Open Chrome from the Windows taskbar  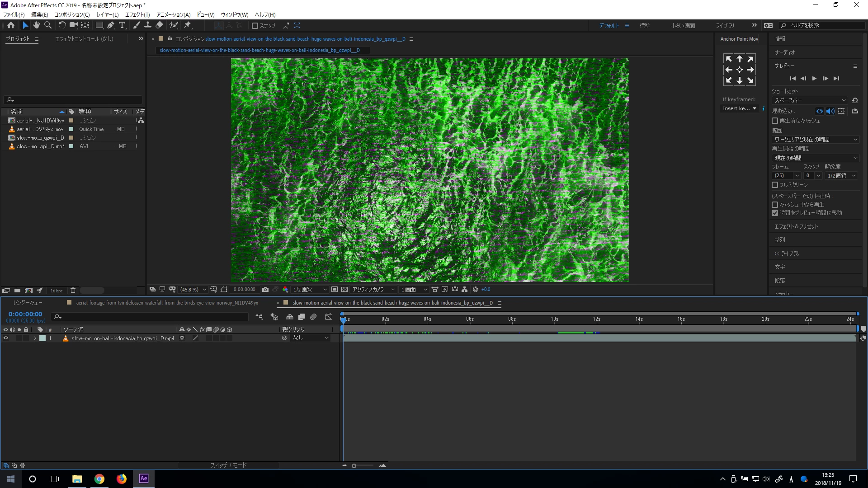99,479
